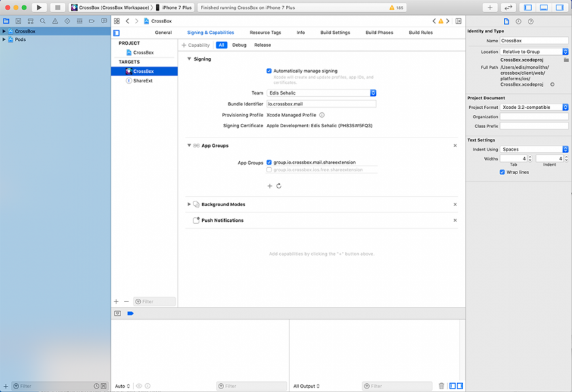Show the variables view pane toggle
This screenshot has width=572, height=392.
pyautogui.click(x=452, y=386)
